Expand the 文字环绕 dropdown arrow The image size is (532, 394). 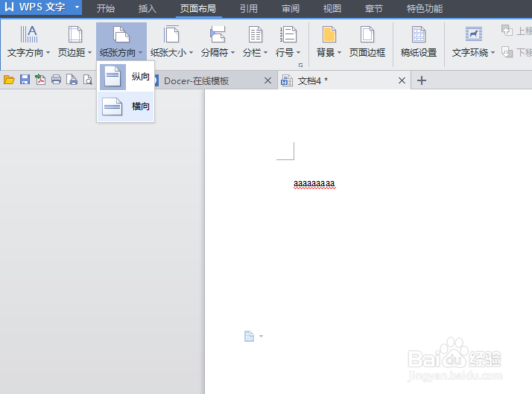[x=493, y=53]
